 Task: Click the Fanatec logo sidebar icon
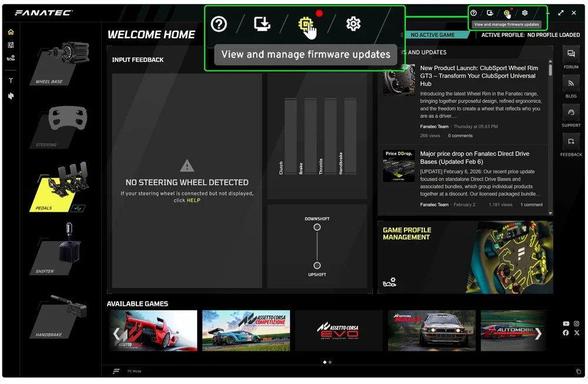(11, 96)
